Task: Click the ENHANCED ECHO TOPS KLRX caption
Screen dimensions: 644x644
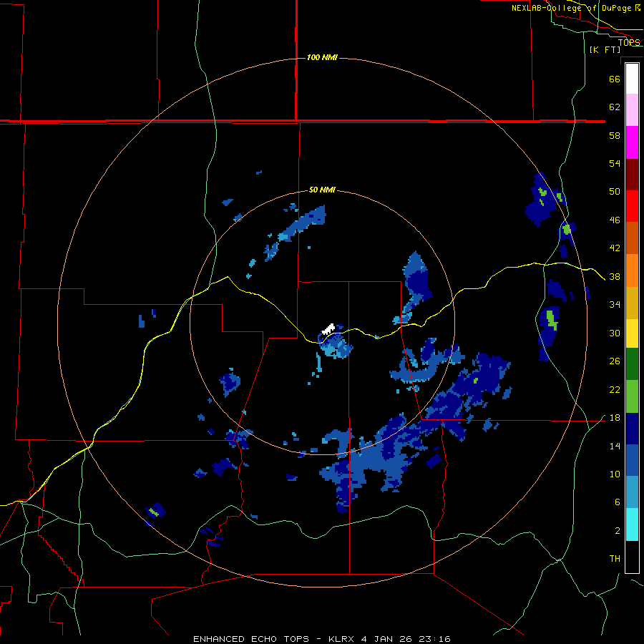Action: pos(321,639)
